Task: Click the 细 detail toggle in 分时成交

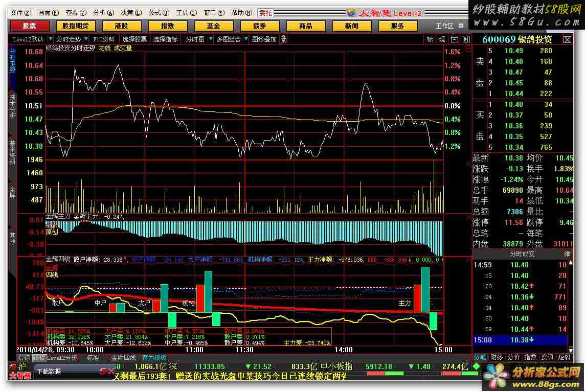Action: pyautogui.click(x=567, y=253)
